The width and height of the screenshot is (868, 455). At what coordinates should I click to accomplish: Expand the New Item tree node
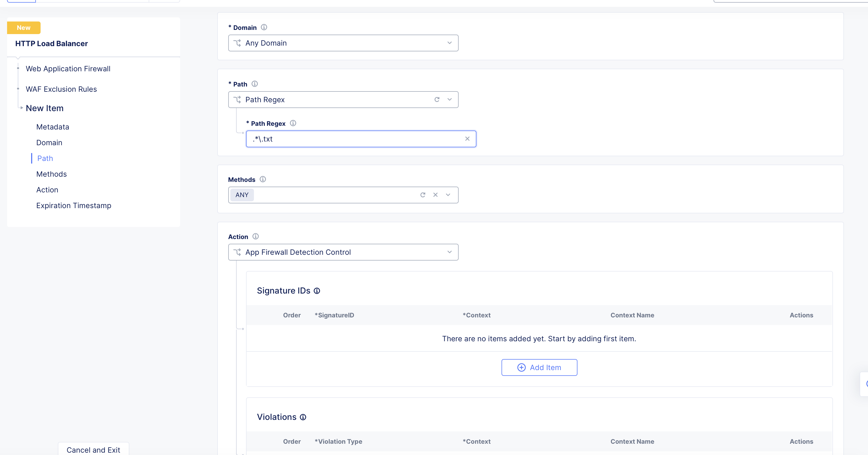[21, 108]
